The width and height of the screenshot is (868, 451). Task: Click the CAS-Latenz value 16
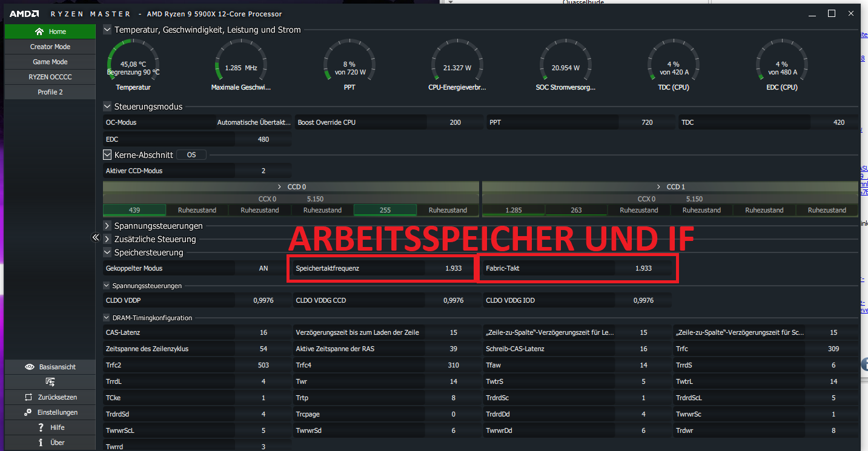(263, 332)
